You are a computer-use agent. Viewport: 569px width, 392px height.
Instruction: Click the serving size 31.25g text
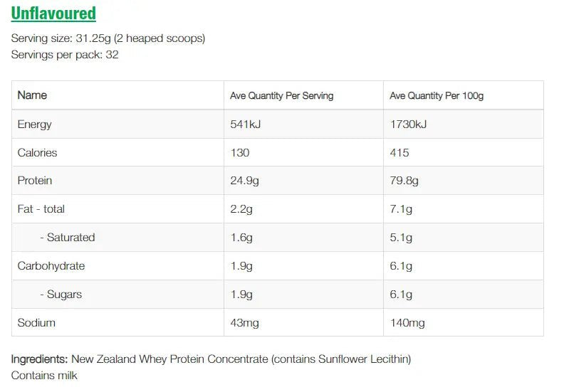tap(108, 38)
